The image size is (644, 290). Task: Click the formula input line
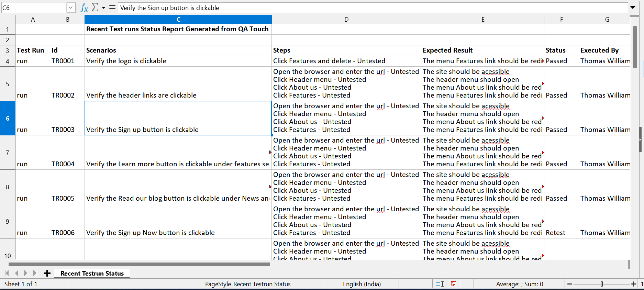click(x=373, y=8)
